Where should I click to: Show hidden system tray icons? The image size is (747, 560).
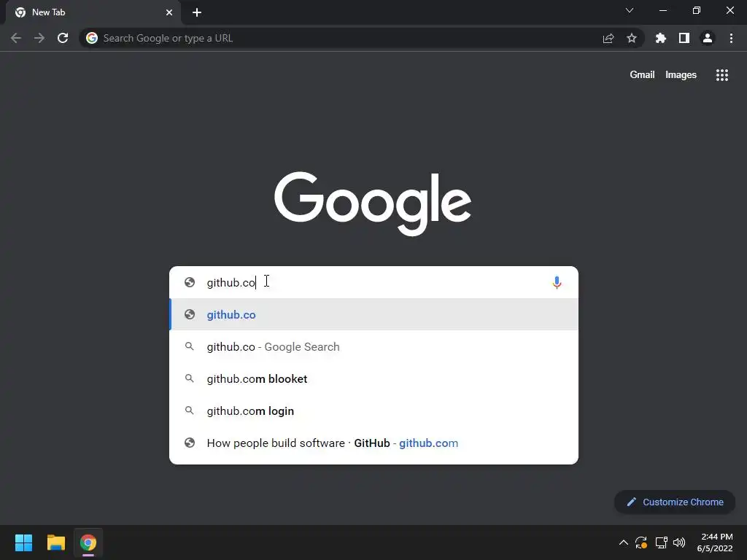point(623,542)
